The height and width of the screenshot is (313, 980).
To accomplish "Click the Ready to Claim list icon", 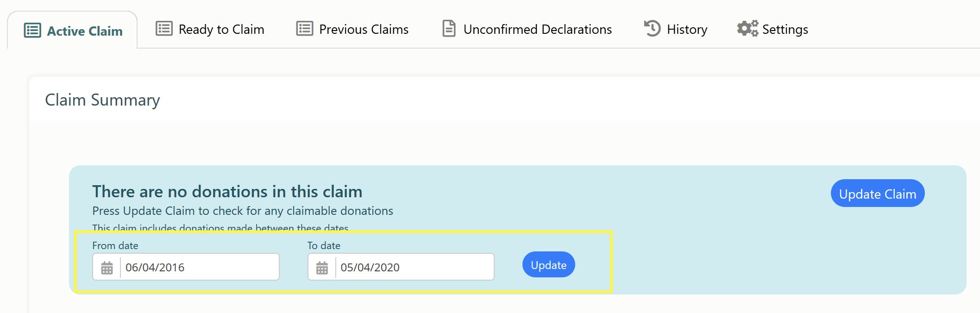I will tap(164, 29).
